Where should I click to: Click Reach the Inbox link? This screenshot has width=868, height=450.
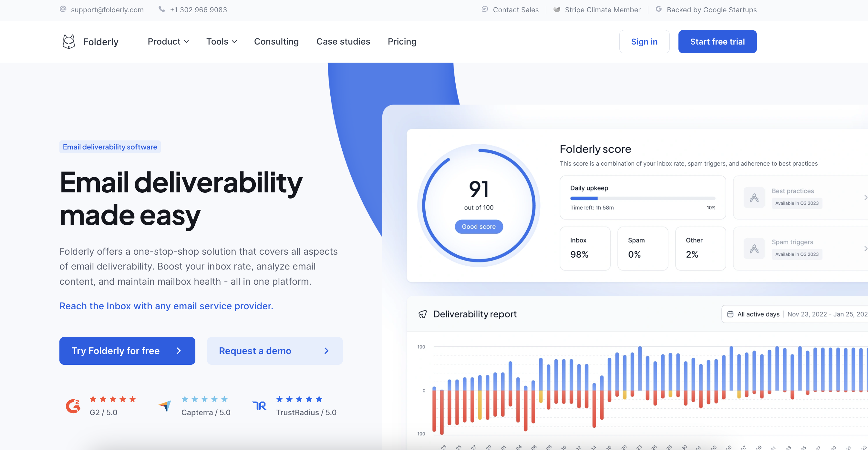167,305
